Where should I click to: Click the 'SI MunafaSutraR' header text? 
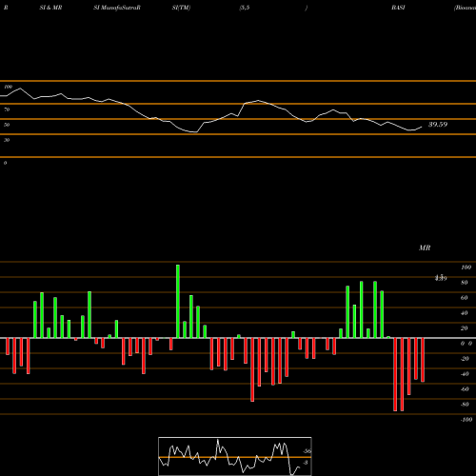(x=117, y=8)
